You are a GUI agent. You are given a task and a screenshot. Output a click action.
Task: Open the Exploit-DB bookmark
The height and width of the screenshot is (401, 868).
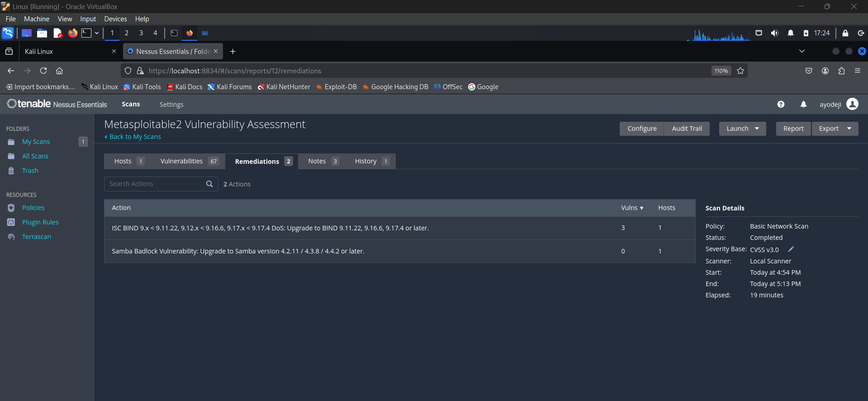tap(337, 87)
